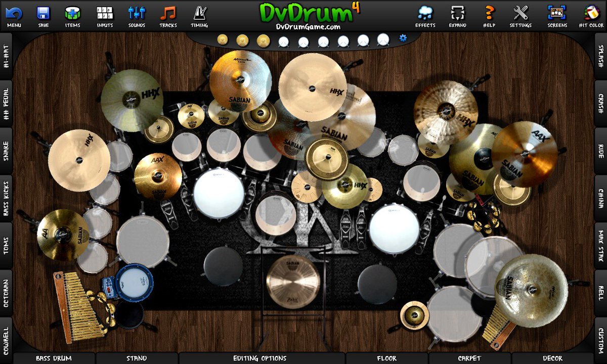Click the blue gear beside the pad row
Viewport: 607px width, 364px height.
pos(403,37)
